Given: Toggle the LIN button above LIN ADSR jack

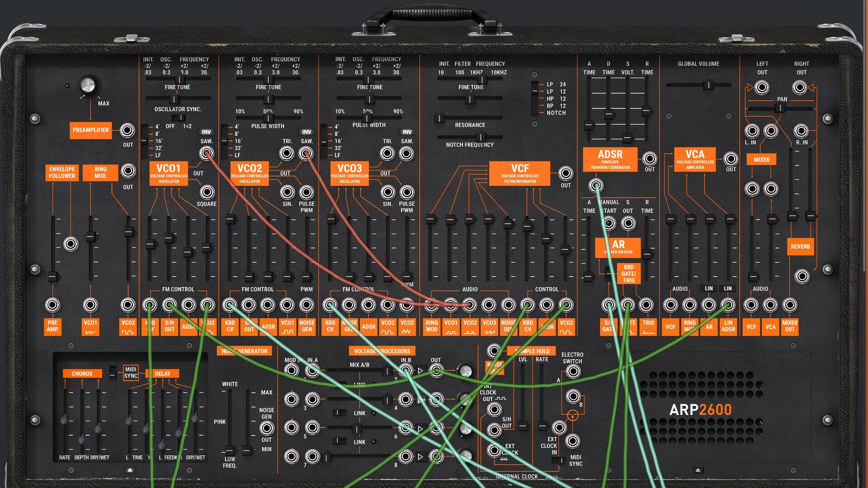Looking at the screenshot, I should coord(727,288).
